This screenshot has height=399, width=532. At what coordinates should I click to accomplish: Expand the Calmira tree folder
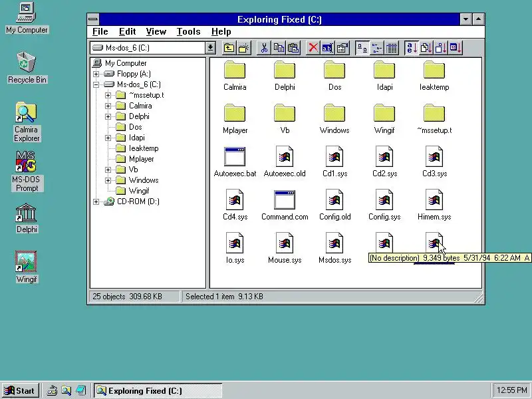(108, 106)
